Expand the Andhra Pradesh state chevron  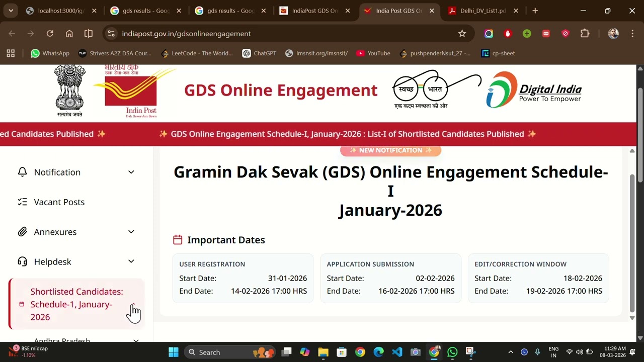[136, 341]
